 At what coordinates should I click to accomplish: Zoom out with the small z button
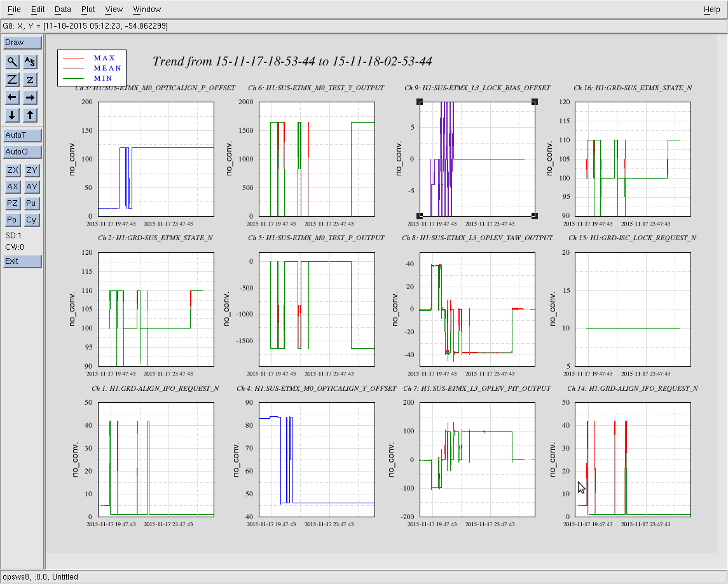(x=30, y=79)
